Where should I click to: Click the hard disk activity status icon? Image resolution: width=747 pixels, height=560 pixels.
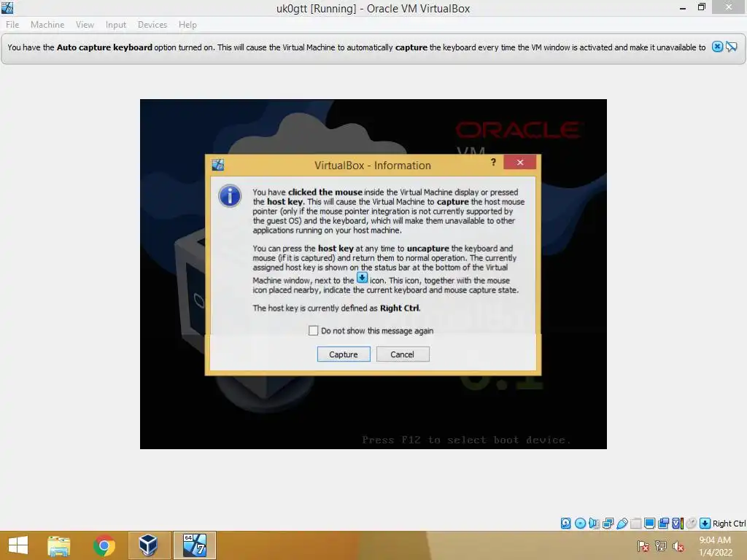click(565, 524)
